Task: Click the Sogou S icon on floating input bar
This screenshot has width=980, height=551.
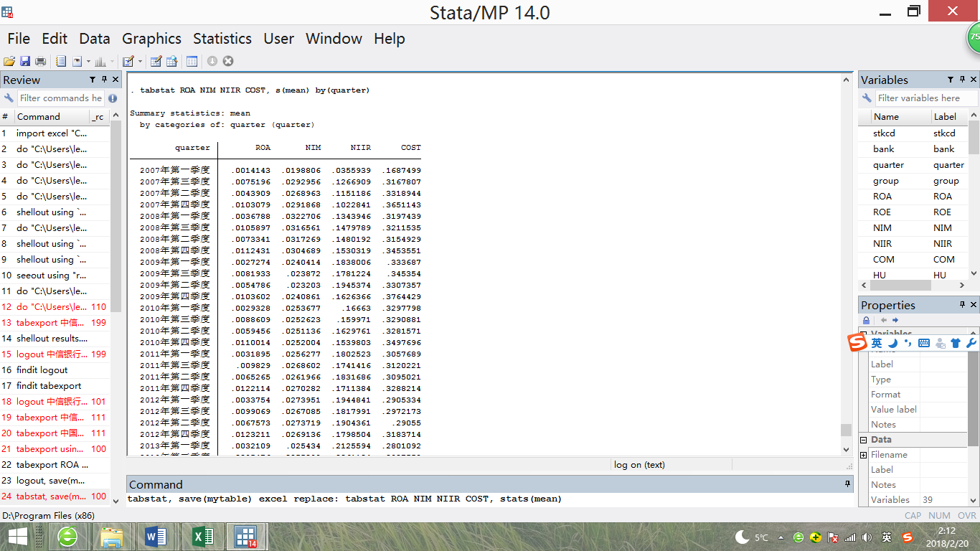Action: pos(857,343)
